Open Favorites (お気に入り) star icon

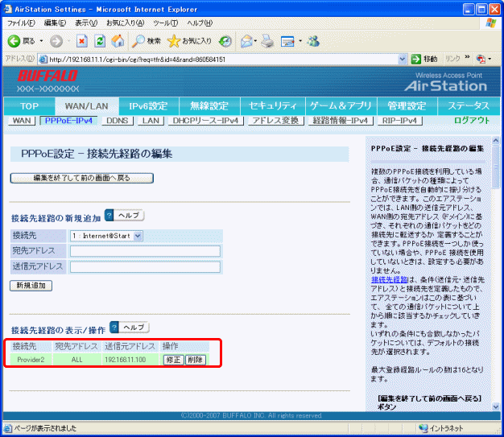click(173, 40)
